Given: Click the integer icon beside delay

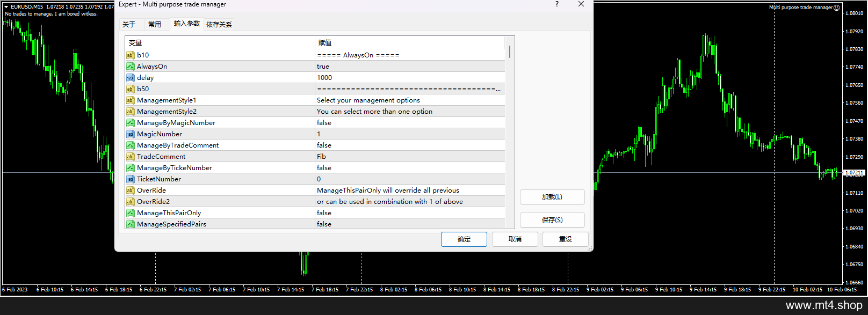Looking at the screenshot, I should point(131,78).
